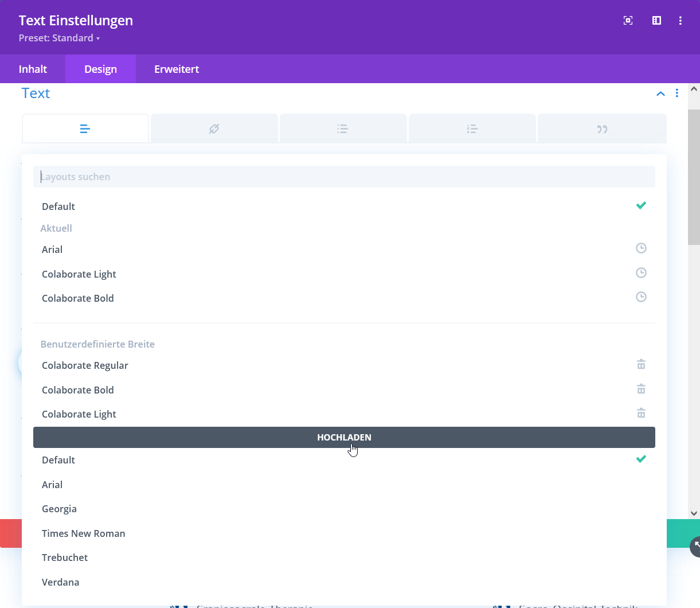Choose Colaborate Bold in the Aktuell list
The width and height of the screenshot is (700, 608).
pos(344,298)
